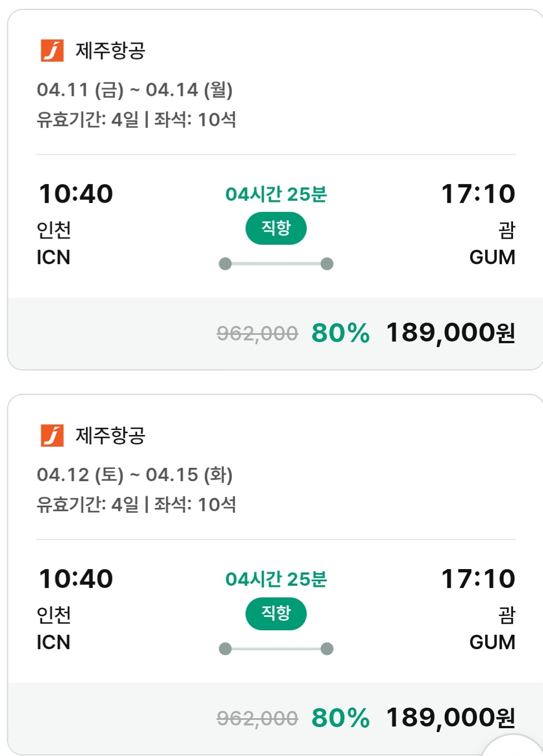Tap the 직항 badge on the 04.12 flight
Screen dimensions: 543x756
tap(276, 614)
